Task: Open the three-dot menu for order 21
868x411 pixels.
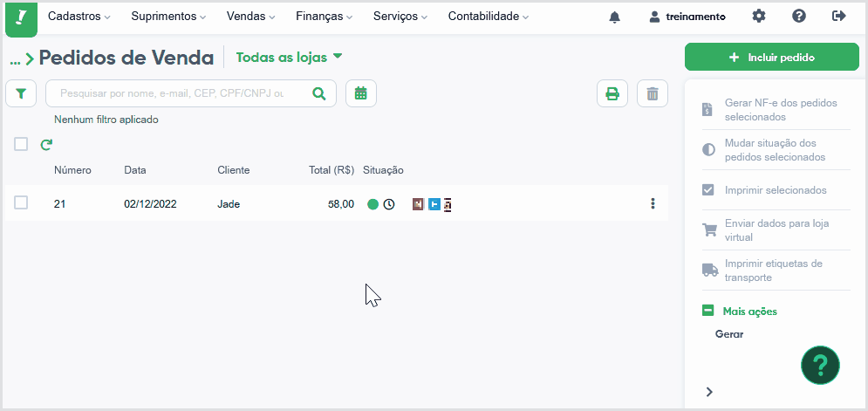Action: (x=653, y=203)
